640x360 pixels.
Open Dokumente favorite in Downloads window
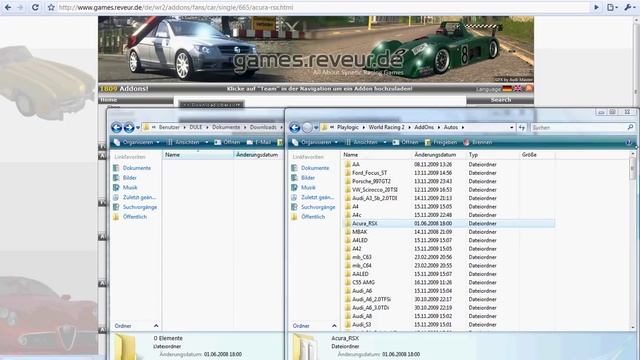click(132, 168)
